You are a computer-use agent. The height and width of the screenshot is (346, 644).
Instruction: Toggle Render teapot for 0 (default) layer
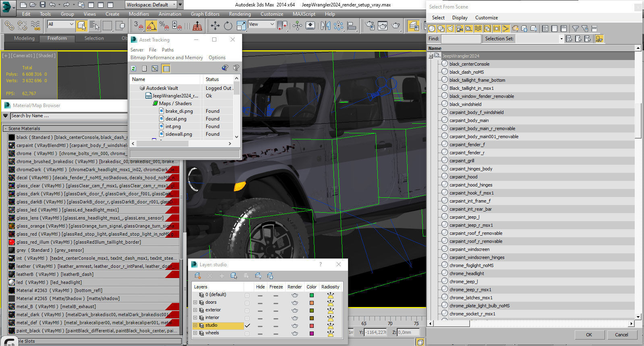[x=295, y=295]
